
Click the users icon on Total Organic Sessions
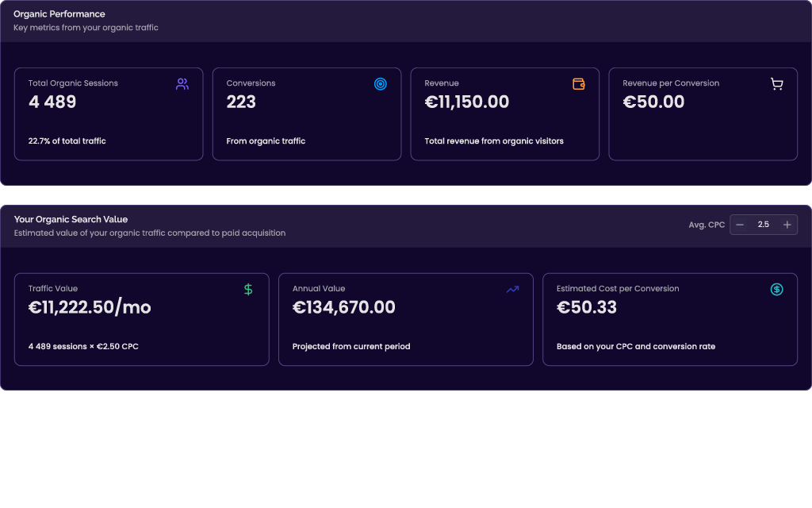[182, 84]
